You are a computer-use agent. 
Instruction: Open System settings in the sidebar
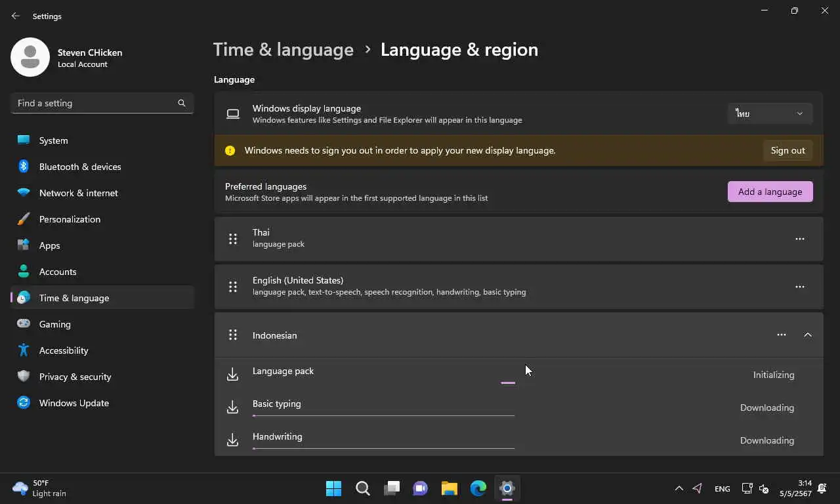point(103,140)
